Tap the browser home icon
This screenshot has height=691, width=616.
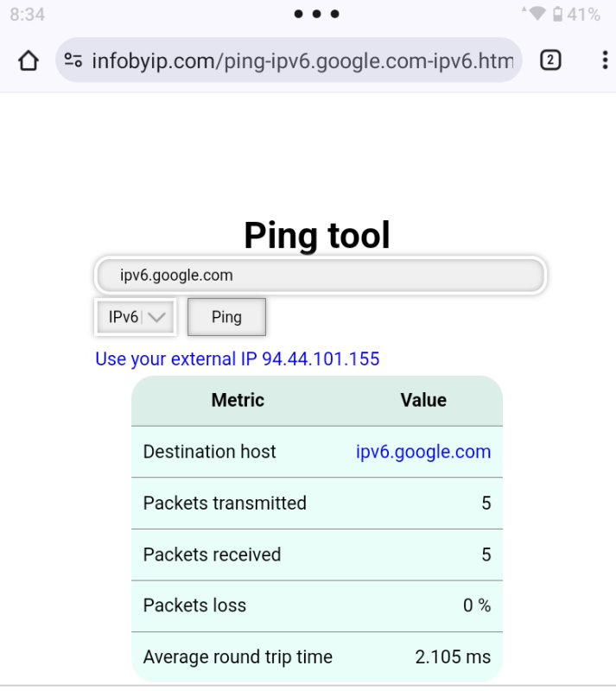(29, 60)
